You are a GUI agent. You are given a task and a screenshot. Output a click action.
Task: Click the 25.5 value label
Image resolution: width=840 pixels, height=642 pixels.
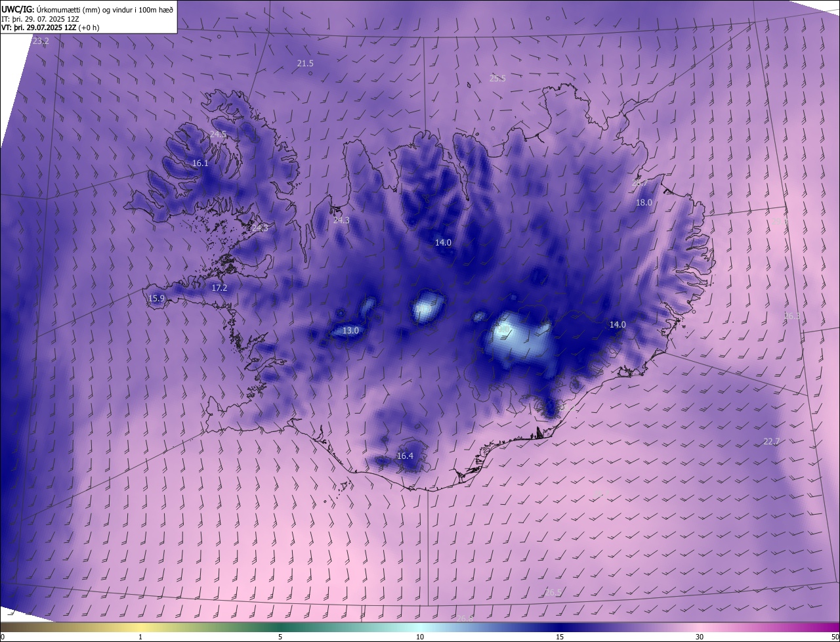(497, 79)
